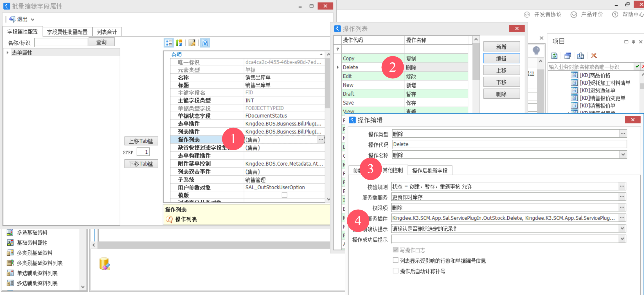Click the 多选辅助资料列表 control icon

point(10,283)
